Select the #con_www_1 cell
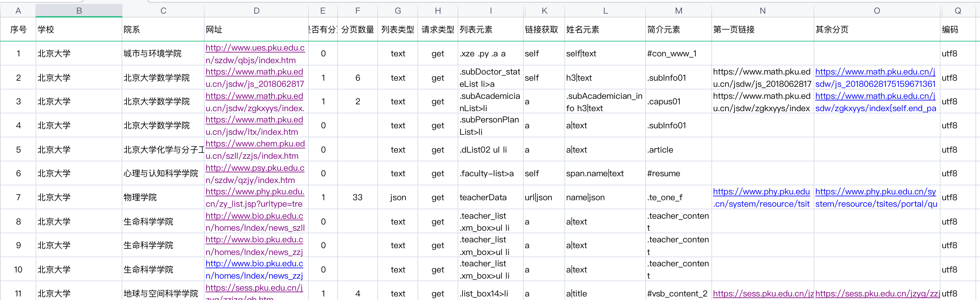Image resolution: width=980 pixels, height=300 pixels. (x=679, y=54)
